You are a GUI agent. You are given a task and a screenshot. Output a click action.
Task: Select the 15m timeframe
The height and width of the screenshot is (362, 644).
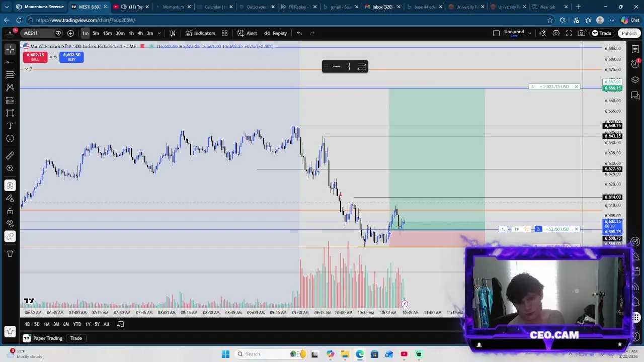107,33
